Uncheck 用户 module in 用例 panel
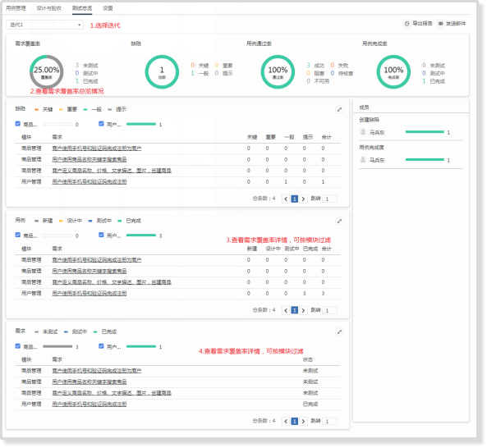487x448 pixels. pos(101,235)
